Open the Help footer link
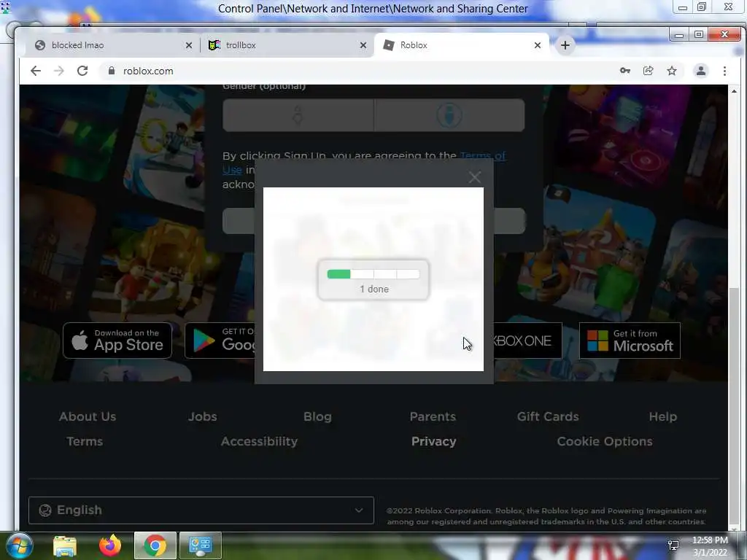Screen dimensions: 747x560 coord(662,416)
